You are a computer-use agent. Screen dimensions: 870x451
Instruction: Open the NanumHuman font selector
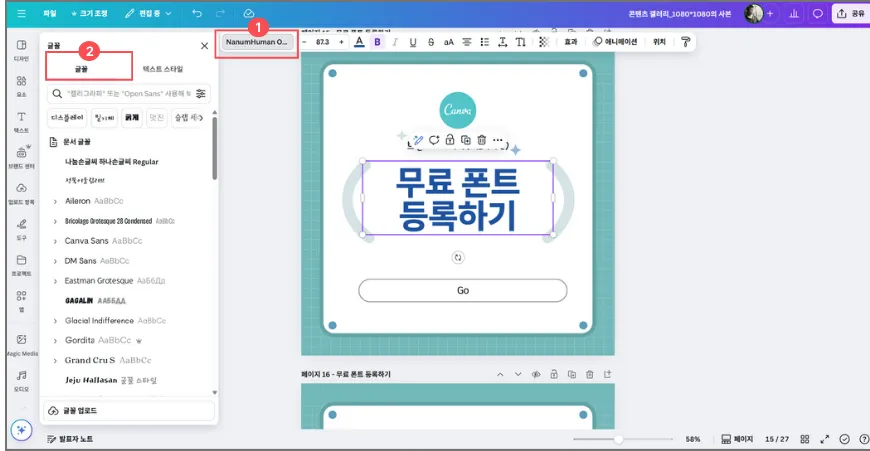point(256,42)
